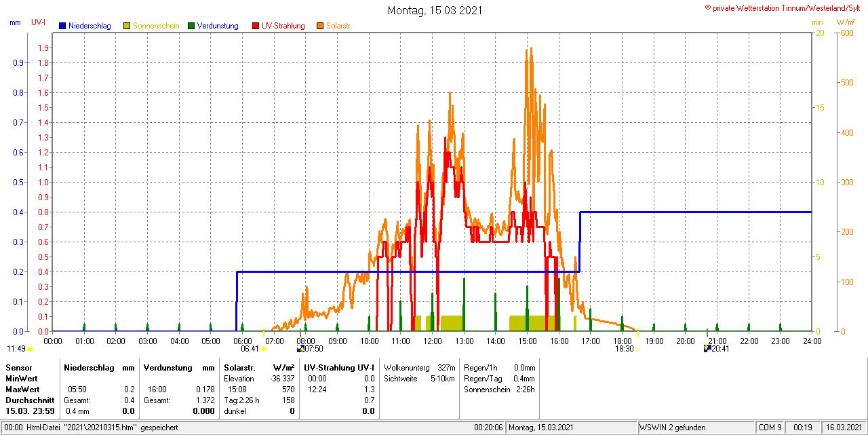The image size is (868, 435).
Task: Click the 16.03.2021 status bar date
Action: coord(843,428)
